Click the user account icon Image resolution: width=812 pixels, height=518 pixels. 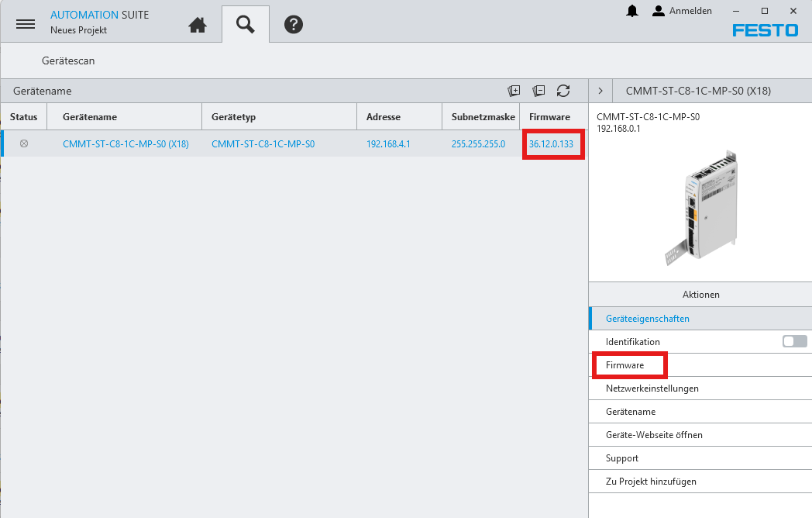point(658,11)
